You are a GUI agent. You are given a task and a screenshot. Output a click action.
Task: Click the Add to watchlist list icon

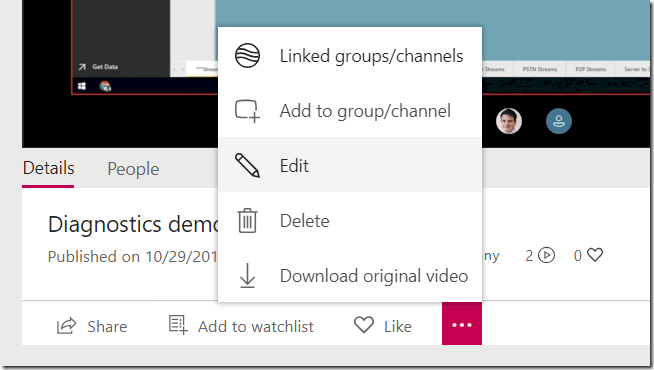click(178, 325)
